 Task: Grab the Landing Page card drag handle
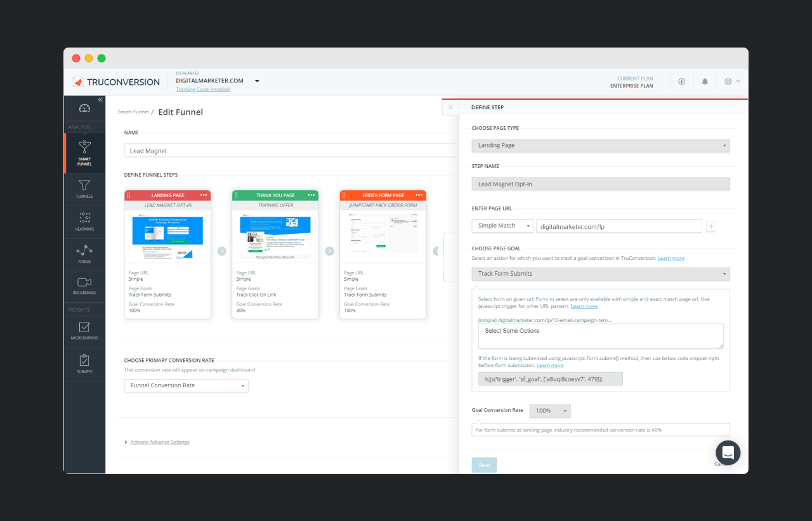(x=128, y=195)
